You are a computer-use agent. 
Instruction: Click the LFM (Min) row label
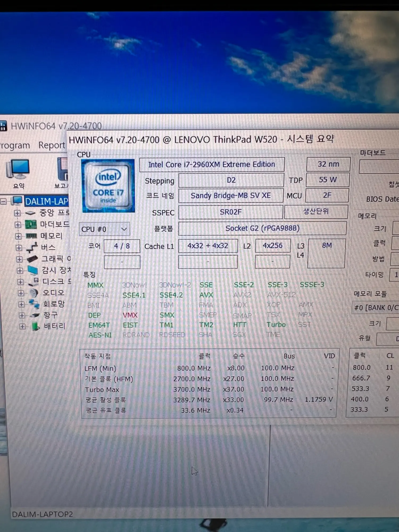(100, 369)
